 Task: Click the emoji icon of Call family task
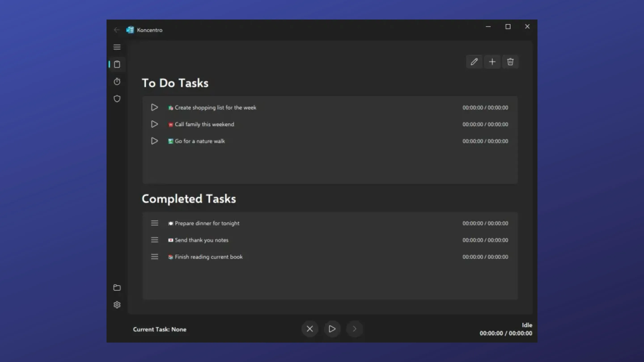click(170, 125)
